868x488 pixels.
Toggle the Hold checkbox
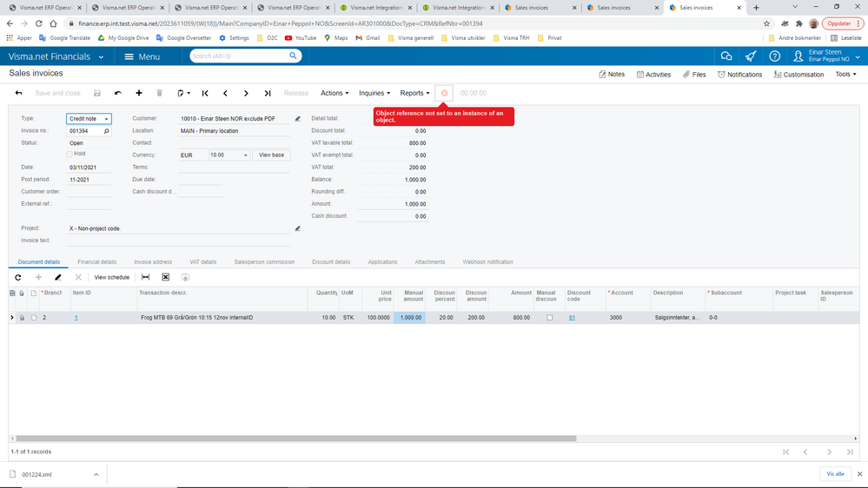pyautogui.click(x=70, y=154)
